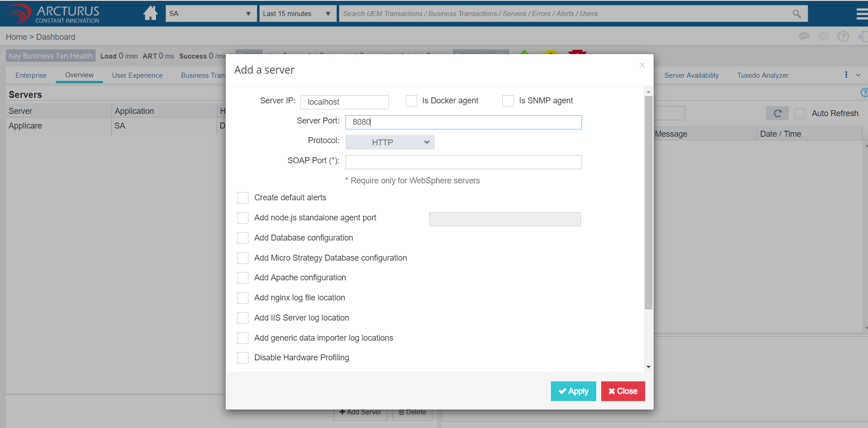The width and height of the screenshot is (868, 428).
Task: Check Add Apache configuration option
Action: pos(243,278)
